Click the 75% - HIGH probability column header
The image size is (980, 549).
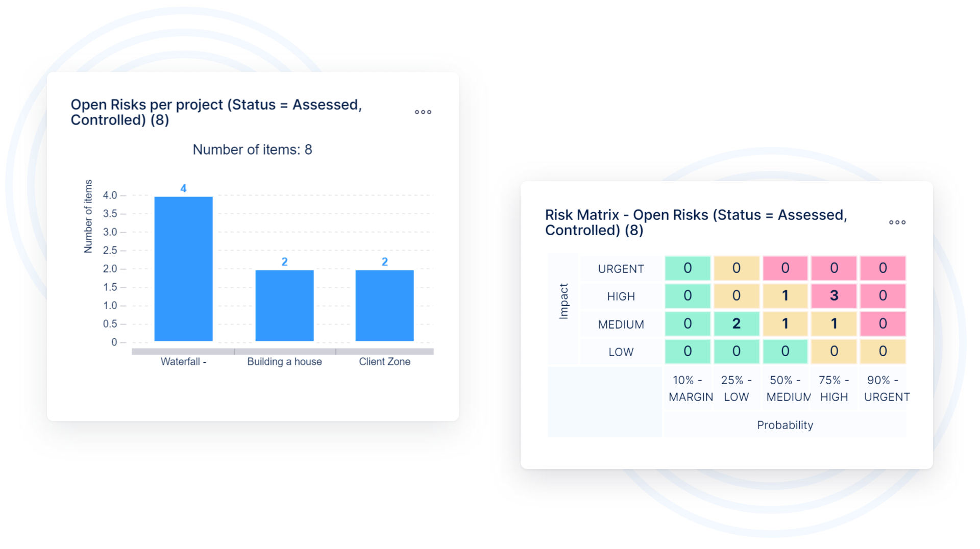coord(834,388)
